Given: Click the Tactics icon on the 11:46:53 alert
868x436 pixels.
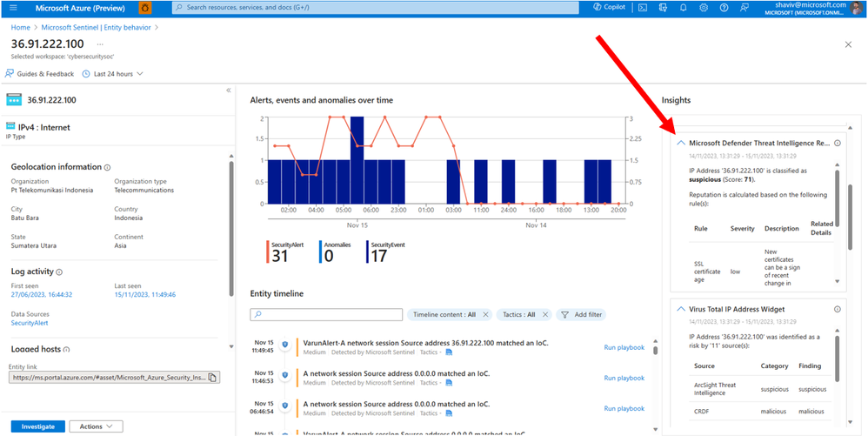Looking at the screenshot, I should 450,383.
